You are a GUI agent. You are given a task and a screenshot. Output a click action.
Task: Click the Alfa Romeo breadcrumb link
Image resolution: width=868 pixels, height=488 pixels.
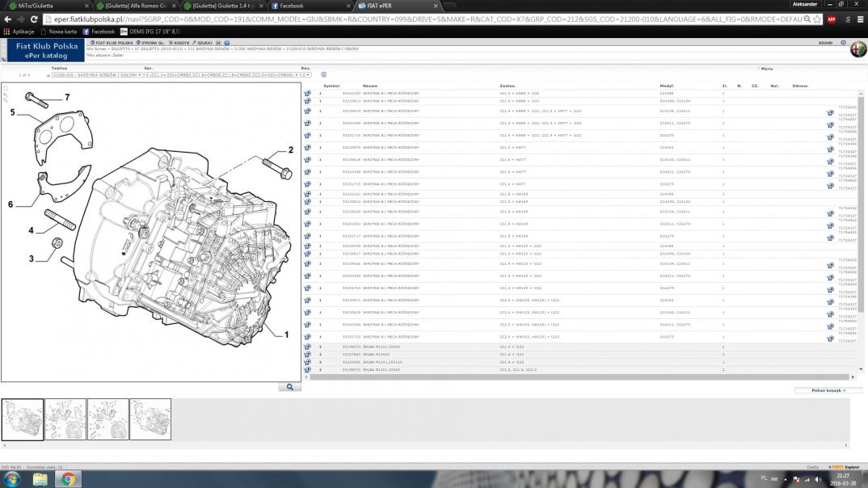click(96, 49)
